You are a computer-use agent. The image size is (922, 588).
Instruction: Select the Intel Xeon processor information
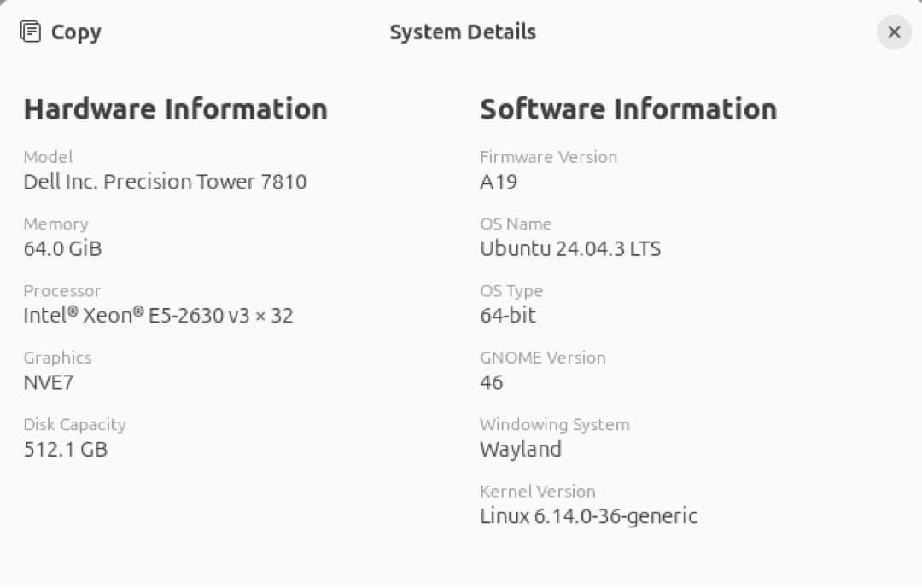click(158, 315)
